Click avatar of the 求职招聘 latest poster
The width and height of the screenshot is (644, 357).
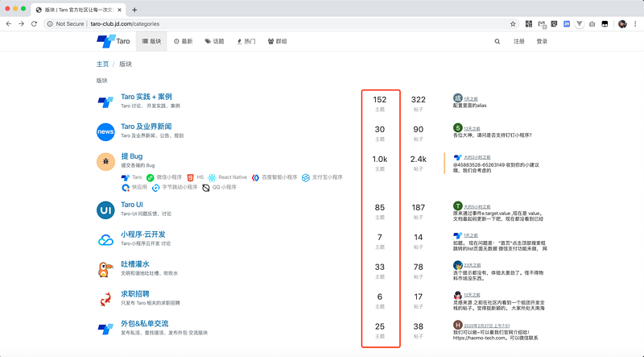click(x=457, y=295)
